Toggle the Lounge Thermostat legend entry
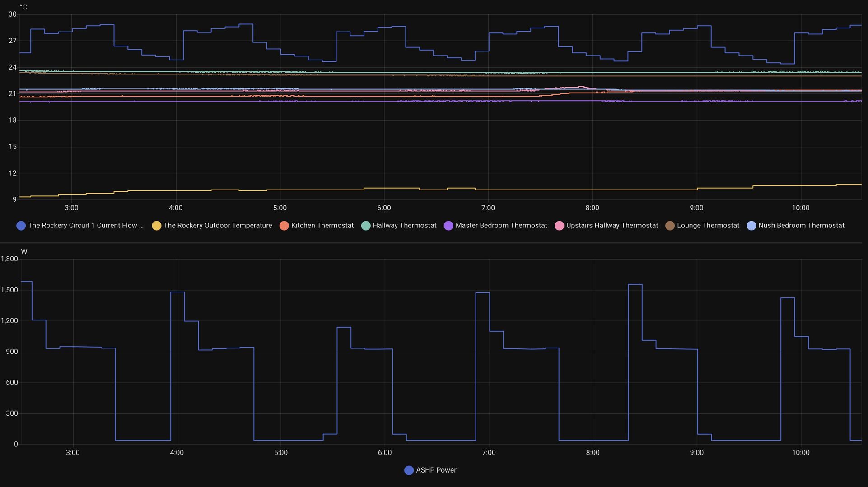Viewport: 868px width, 487px height. pyautogui.click(x=708, y=226)
